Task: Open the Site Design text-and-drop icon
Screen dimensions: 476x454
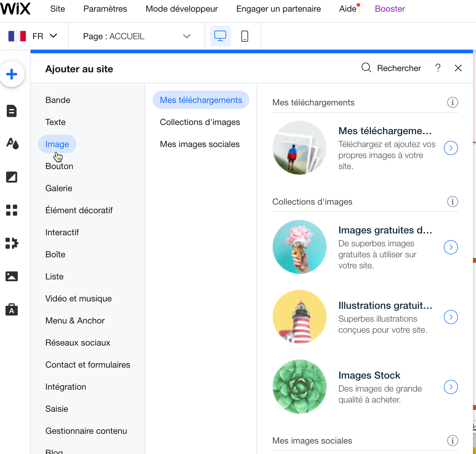Action: click(12, 143)
